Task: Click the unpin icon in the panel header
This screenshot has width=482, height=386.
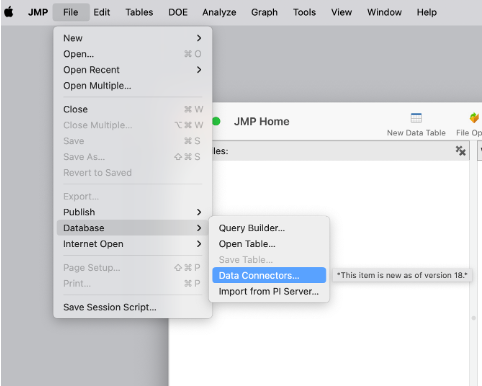Action: [460, 151]
